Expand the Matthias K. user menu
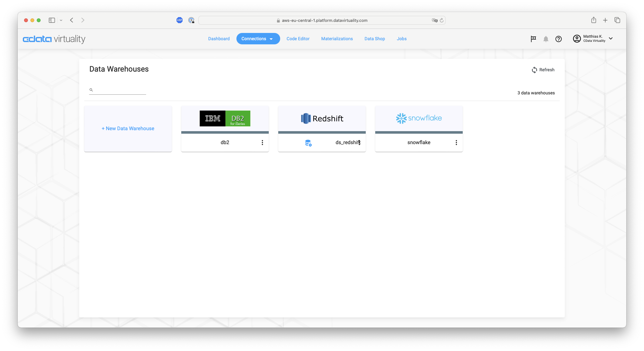This screenshot has height=351, width=644. point(611,39)
